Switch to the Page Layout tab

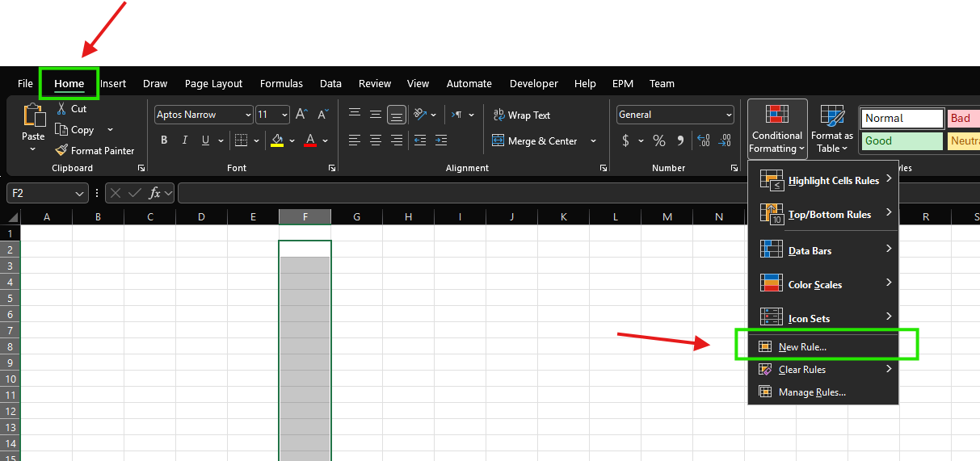[x=213, y=83]
